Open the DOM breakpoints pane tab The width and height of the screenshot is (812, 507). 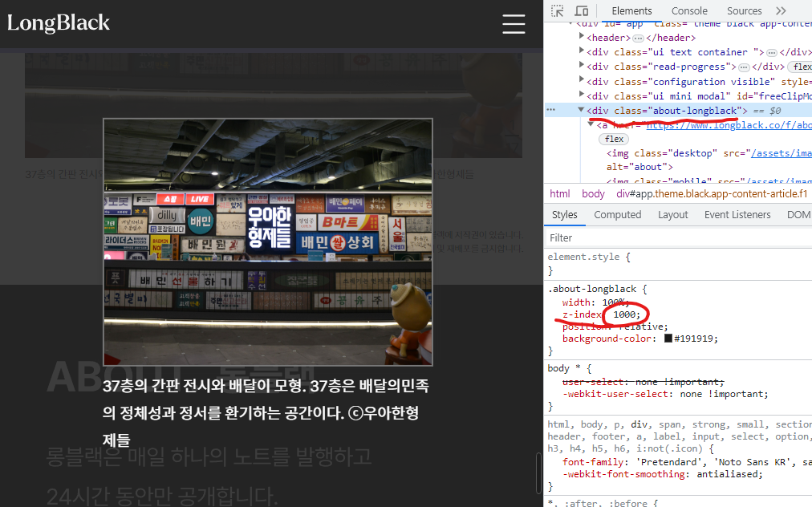(x=798, y=214)
